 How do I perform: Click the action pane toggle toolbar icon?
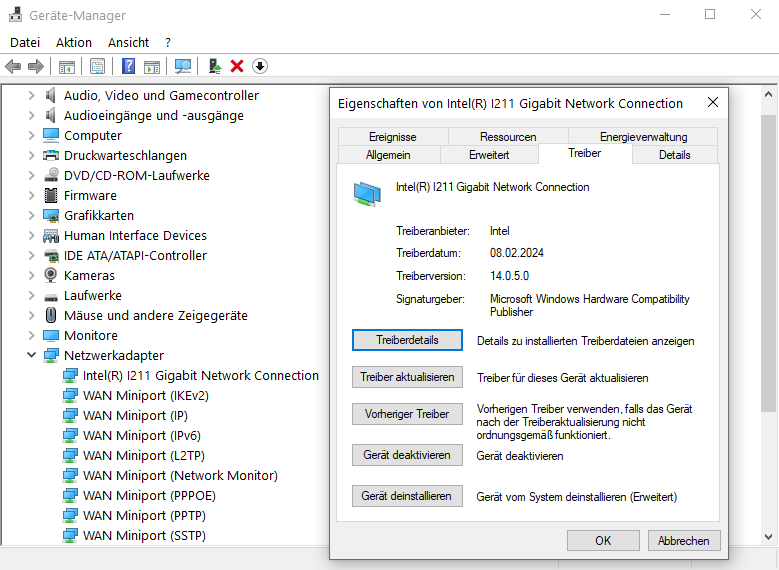pos(152,66)
